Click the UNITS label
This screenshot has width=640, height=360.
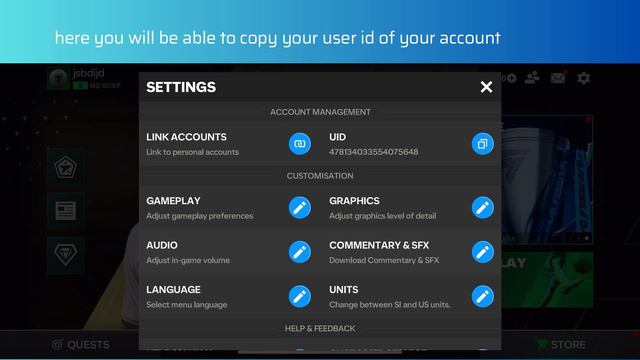tap(344, 290)
